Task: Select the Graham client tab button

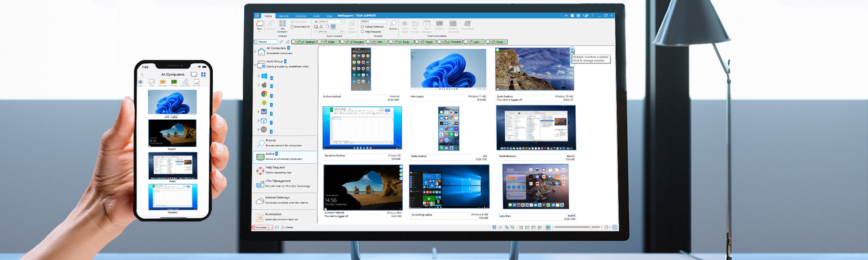Action: 304,42
